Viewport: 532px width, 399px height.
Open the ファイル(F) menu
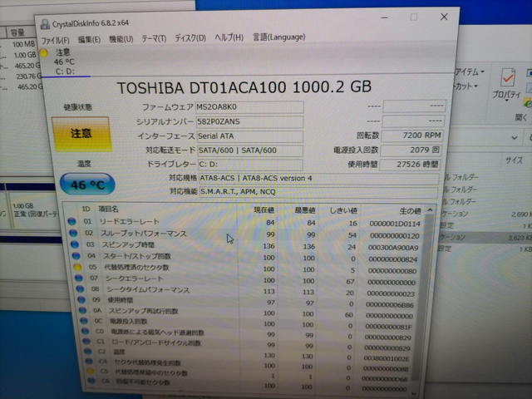[55, 41]
